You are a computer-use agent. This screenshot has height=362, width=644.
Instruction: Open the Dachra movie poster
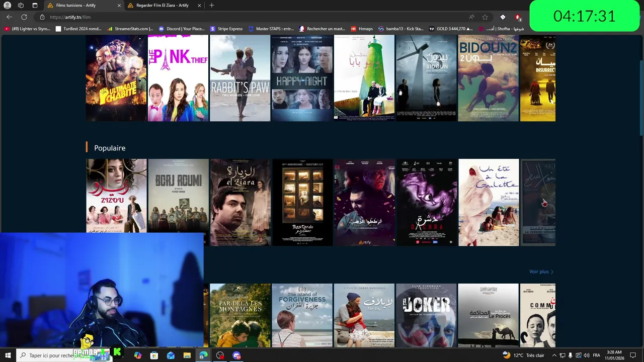click(426, 202)
